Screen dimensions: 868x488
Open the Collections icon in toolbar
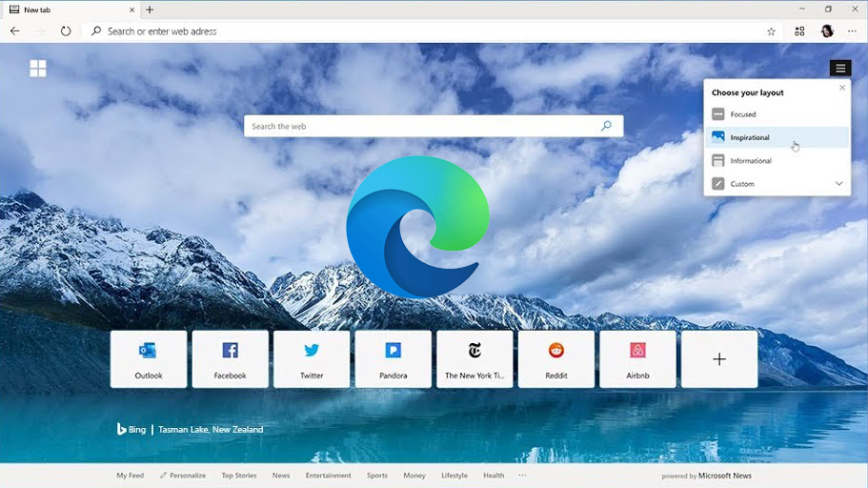(x=799, y=31)
